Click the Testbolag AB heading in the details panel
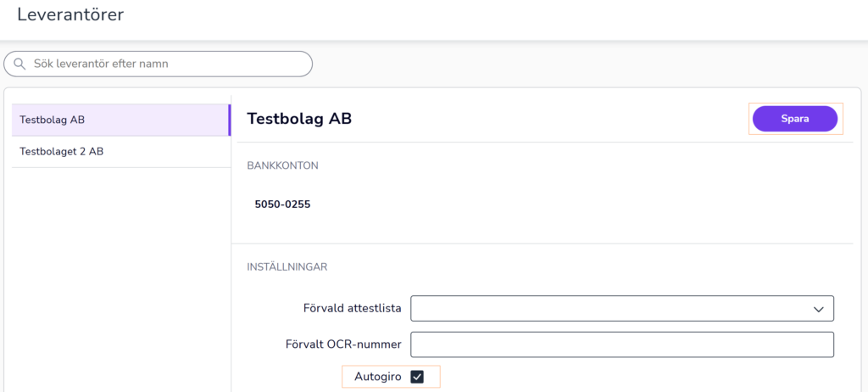 coord(299,119)
